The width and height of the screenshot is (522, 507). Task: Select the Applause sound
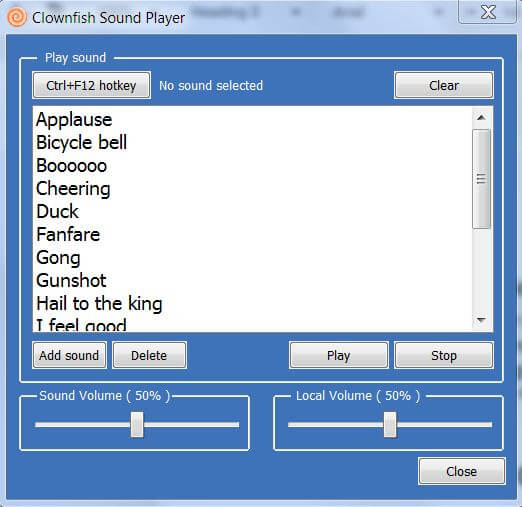(x=74, y=119)
